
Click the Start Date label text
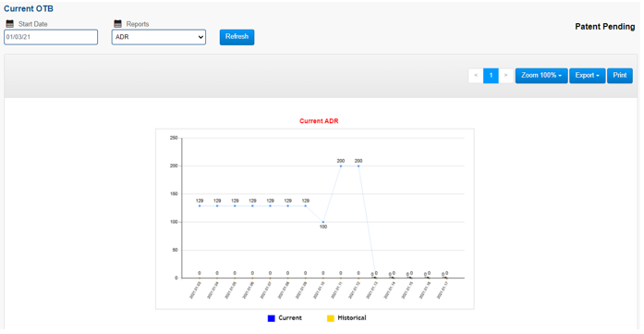pyautogui.click(x=33, y=24)
